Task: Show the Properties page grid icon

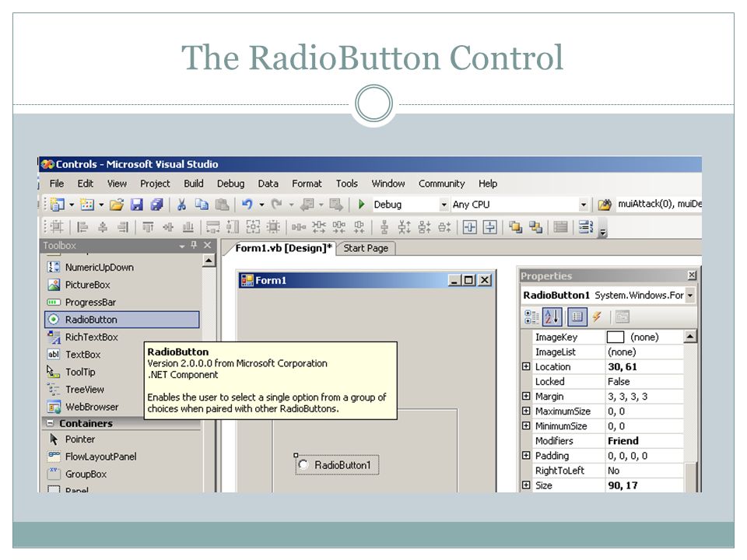Action: click(577, 317)
